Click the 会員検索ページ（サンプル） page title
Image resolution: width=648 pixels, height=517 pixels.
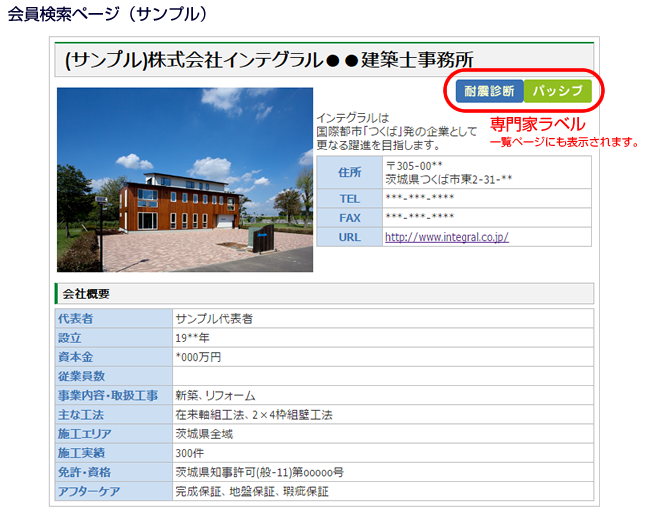[107, 14]
